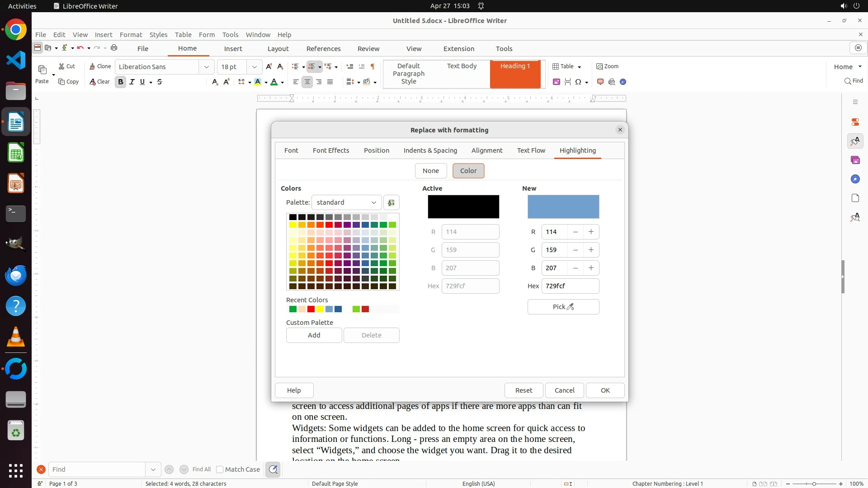Toggle formatting marks pilcrow icon
This screenshot has width=868, height=488.
(372, 66)
